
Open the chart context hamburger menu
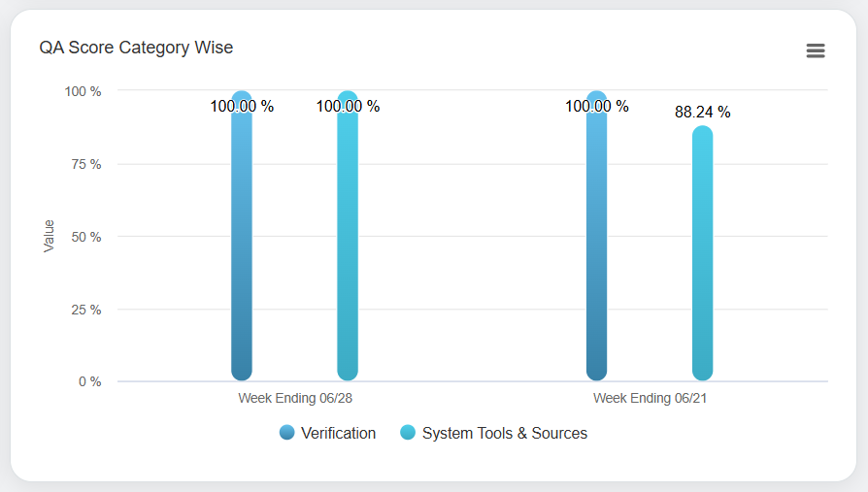[x=816, y=50]
